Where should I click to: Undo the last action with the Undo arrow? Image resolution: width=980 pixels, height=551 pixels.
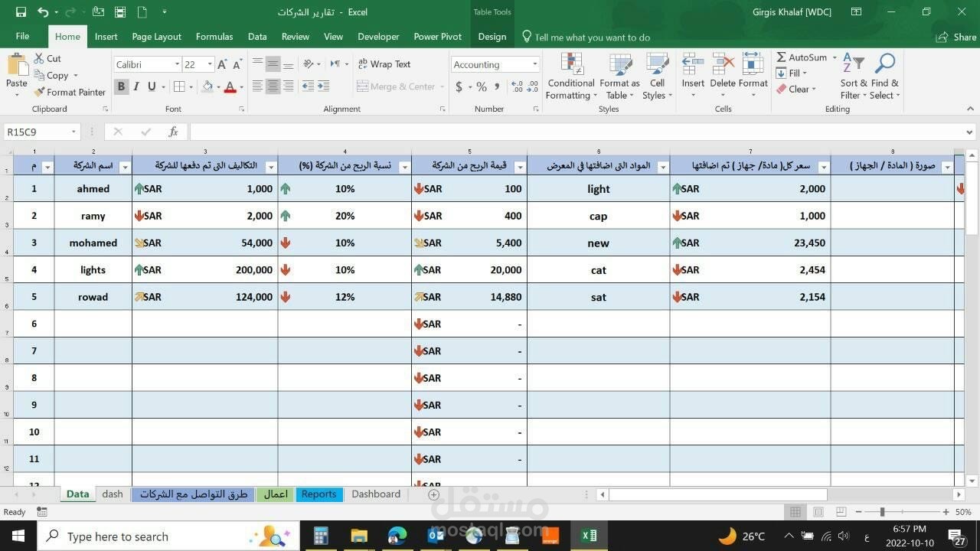43,11
